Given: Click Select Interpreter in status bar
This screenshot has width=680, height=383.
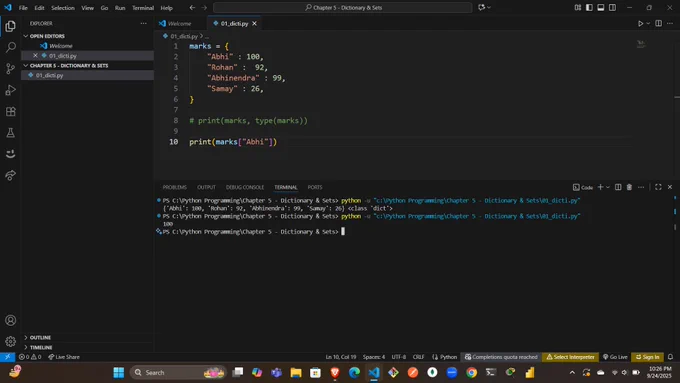Looking at the screenshot, I should click(x=570, y=357).
